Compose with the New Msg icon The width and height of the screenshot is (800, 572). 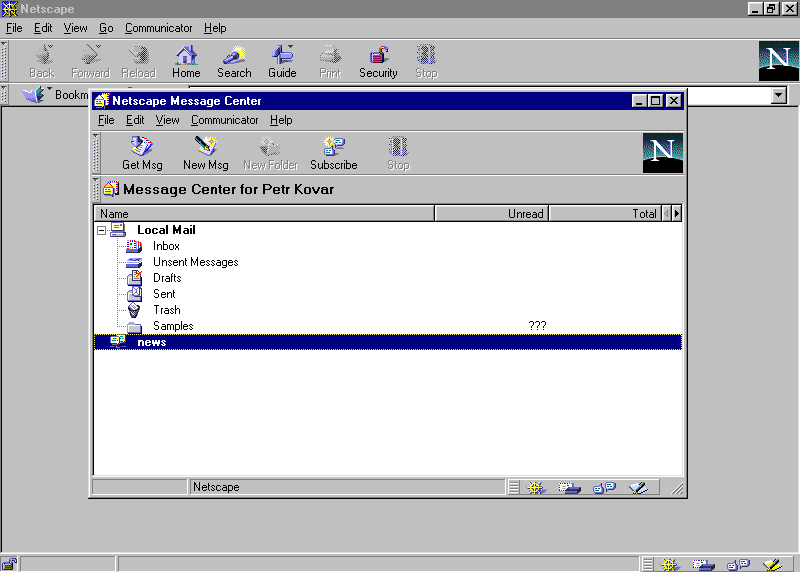pyautogui.click(x=206, y=153)
